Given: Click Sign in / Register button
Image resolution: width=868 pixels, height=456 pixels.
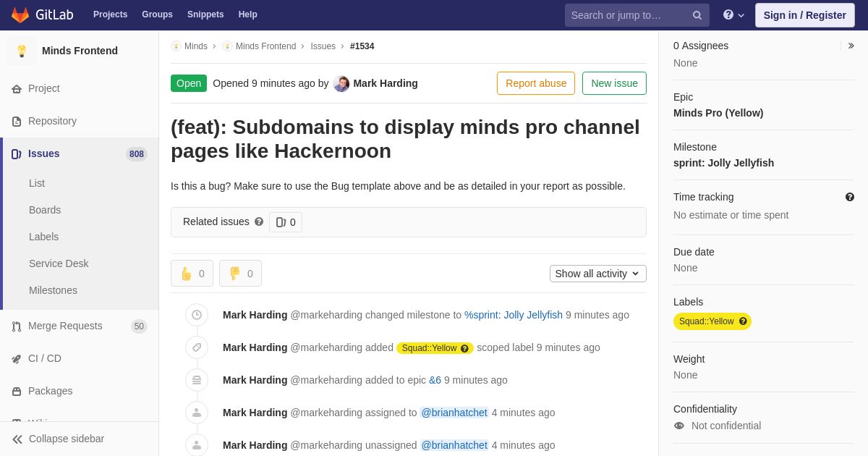Looking at the screenshot, I should click(804, 15).
